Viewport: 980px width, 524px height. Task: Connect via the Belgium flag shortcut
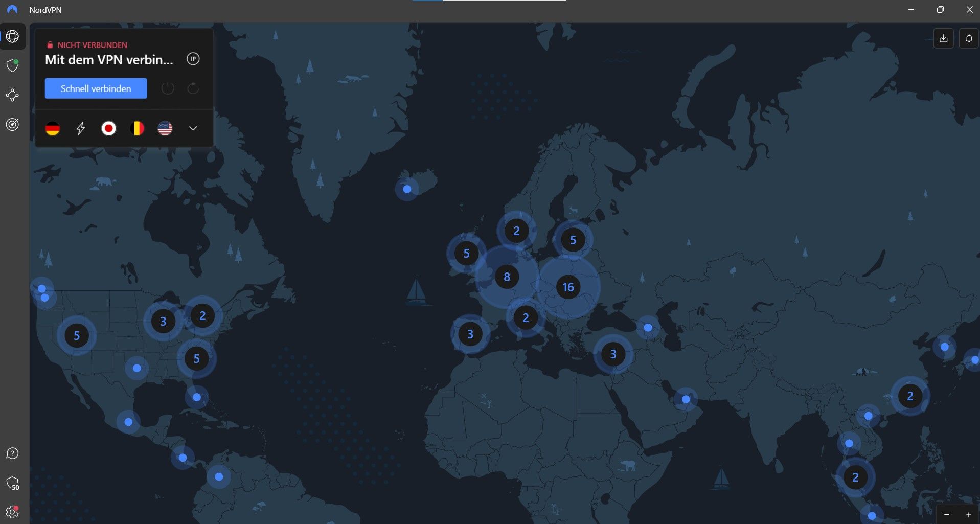coord(136,128)
